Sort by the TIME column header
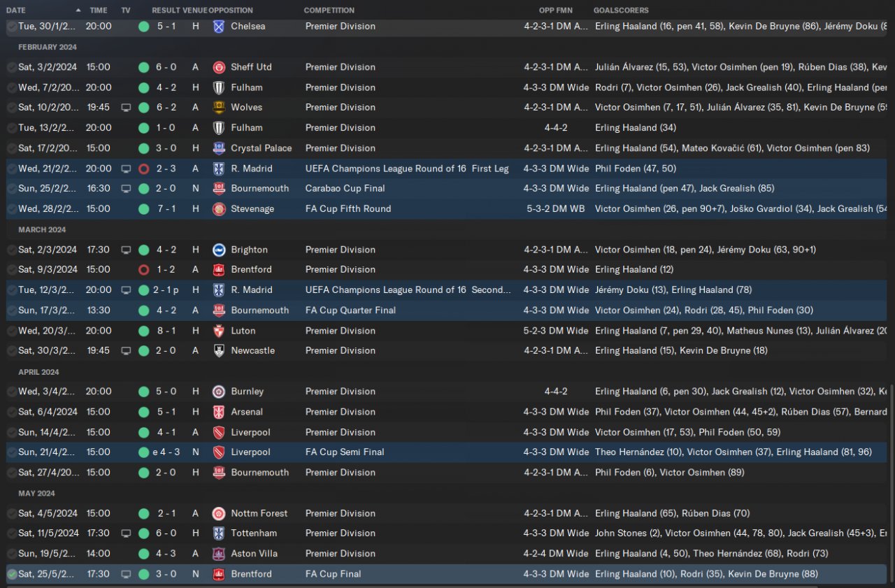 [99, 10]
